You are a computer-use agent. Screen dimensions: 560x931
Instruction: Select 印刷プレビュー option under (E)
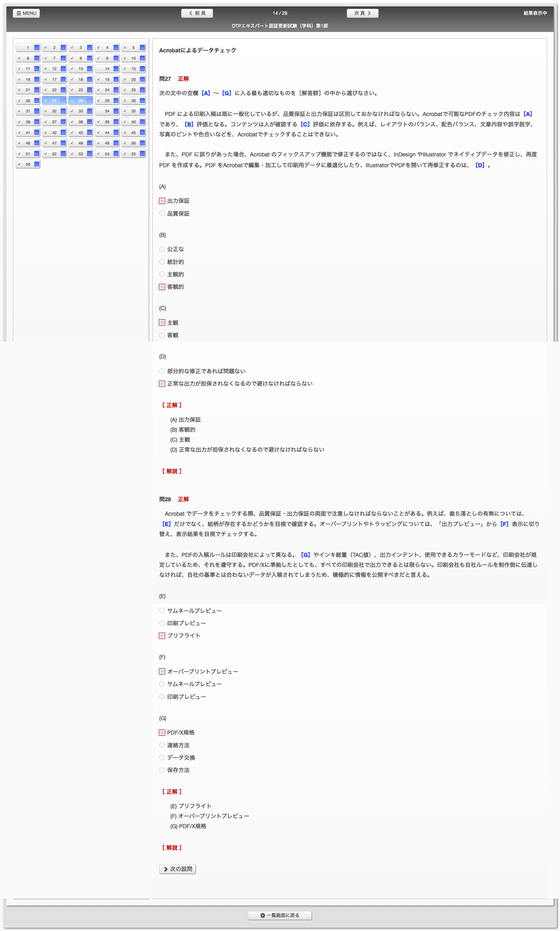162,623
